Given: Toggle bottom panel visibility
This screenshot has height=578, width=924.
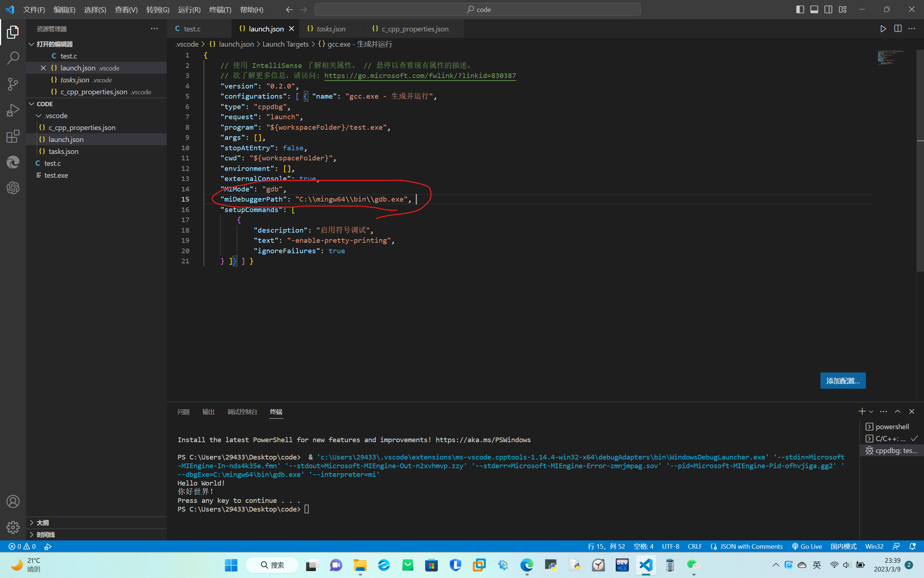Looking at the screenshot, I should pos(814,9).
